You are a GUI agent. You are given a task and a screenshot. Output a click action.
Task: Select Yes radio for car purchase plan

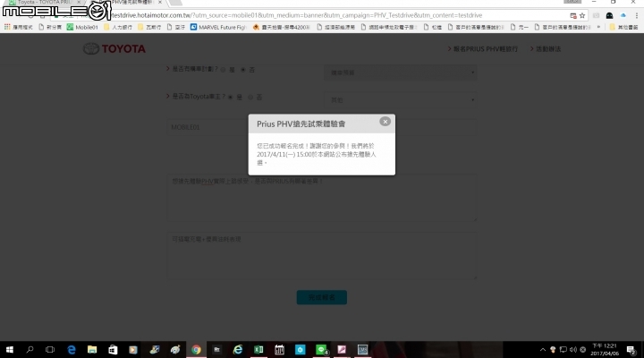click(x=223, y=70)
